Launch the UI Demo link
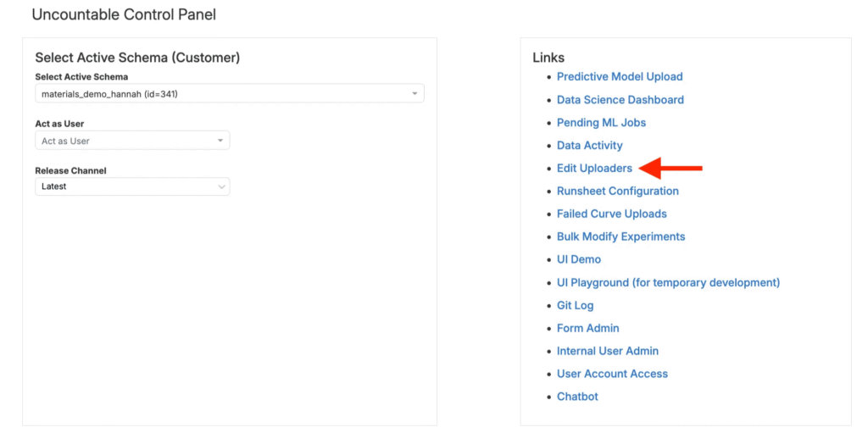868x433 pixels. pos(578,260)
